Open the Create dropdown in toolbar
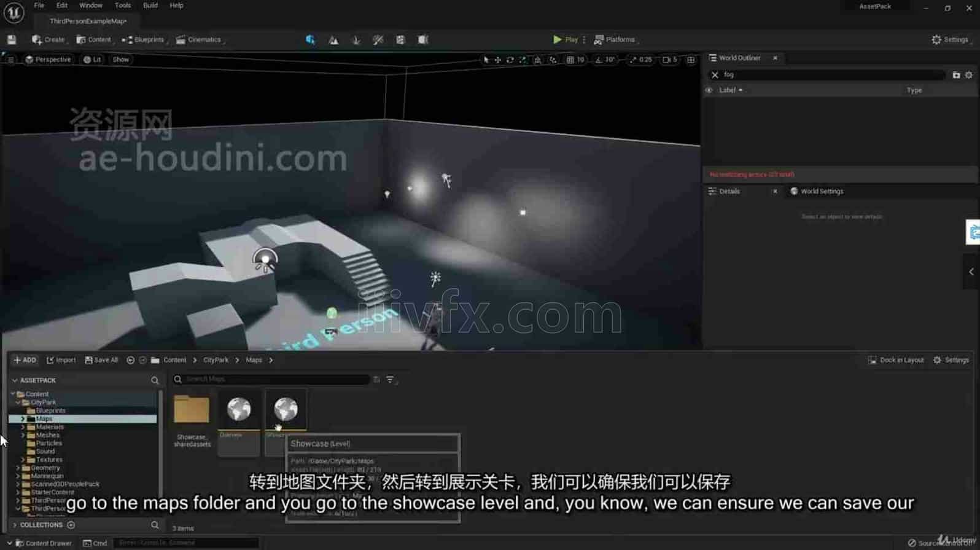Screen dimensions: 980x550 (x=49, y=39)
